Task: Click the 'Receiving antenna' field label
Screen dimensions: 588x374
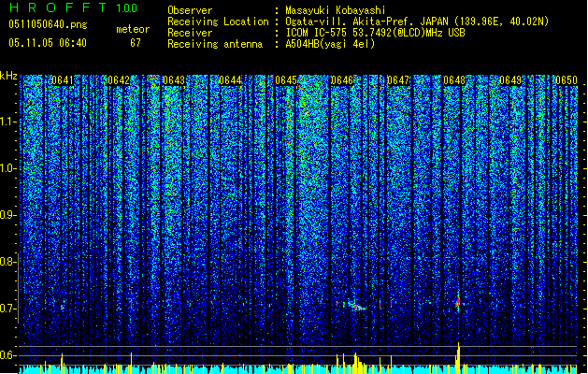Action: tap(215, 44)
